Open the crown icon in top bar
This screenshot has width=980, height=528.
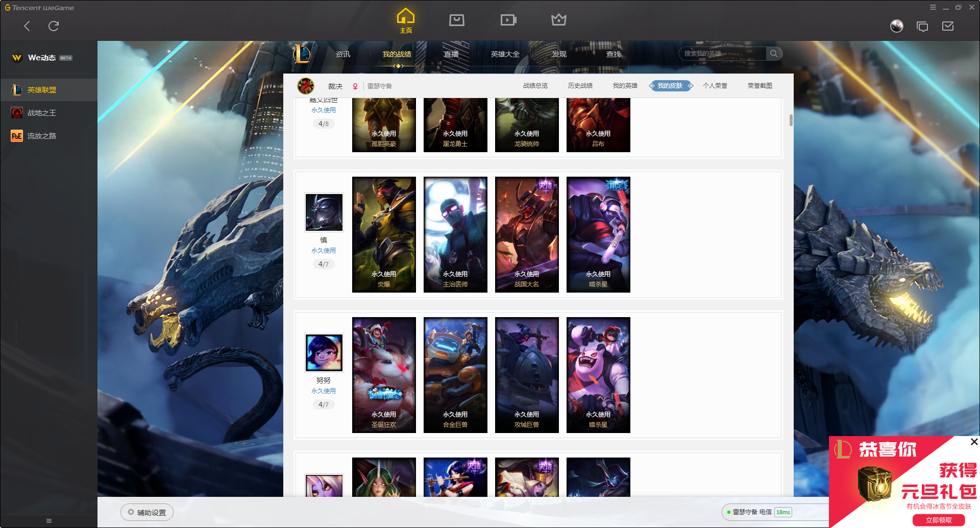click(559, 20)
